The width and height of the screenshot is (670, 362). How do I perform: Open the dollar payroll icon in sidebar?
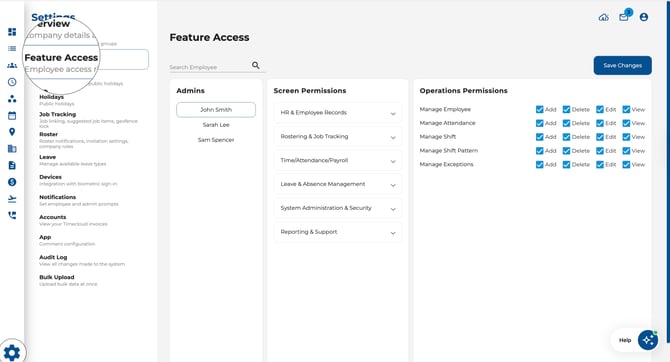pos(12,182)
